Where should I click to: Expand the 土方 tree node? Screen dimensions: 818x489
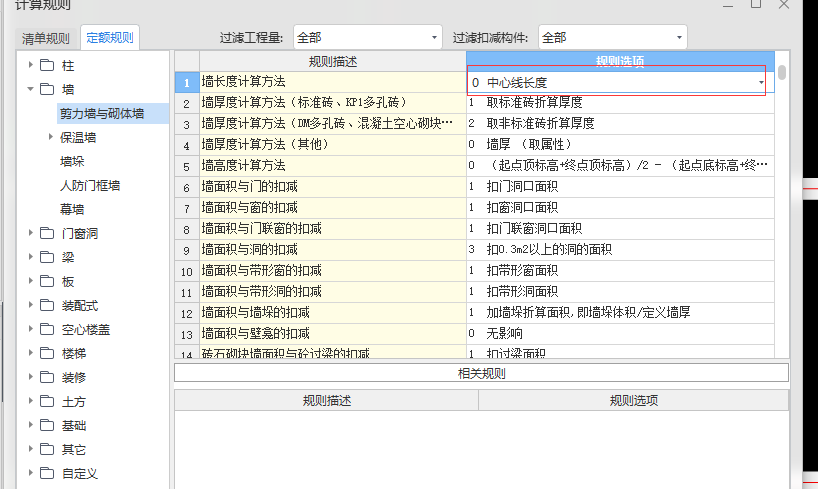point(30,401)
